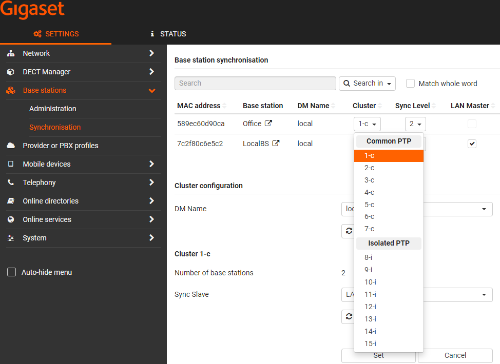Click the System sidebar icon
The height and width of the screenshot is (364, 500).
point(11,238)
